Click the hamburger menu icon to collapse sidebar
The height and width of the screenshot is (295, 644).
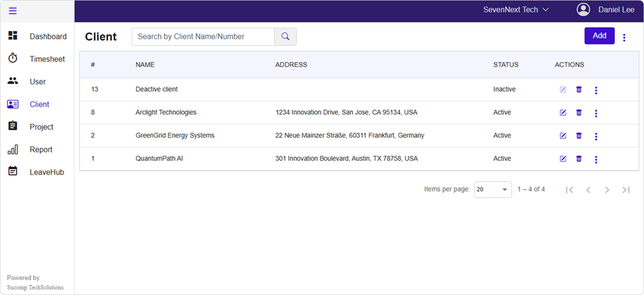click(x=13, y=11)
